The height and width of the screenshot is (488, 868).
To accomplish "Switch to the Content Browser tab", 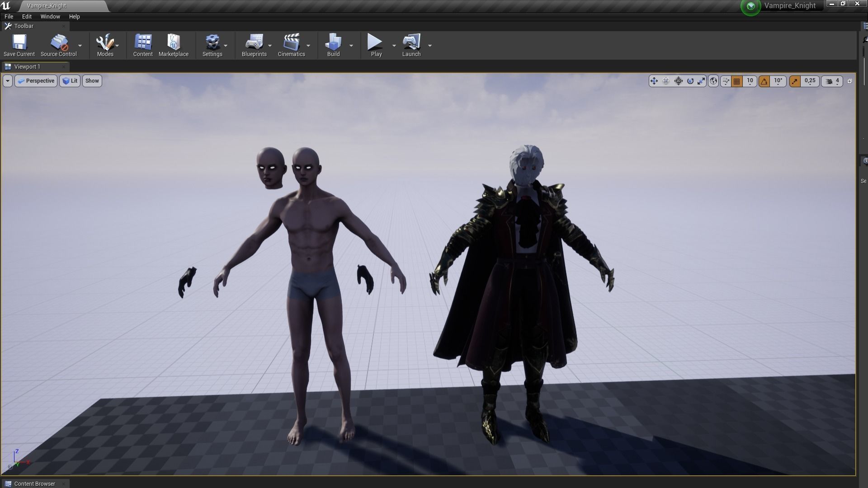I will [34, 483].
